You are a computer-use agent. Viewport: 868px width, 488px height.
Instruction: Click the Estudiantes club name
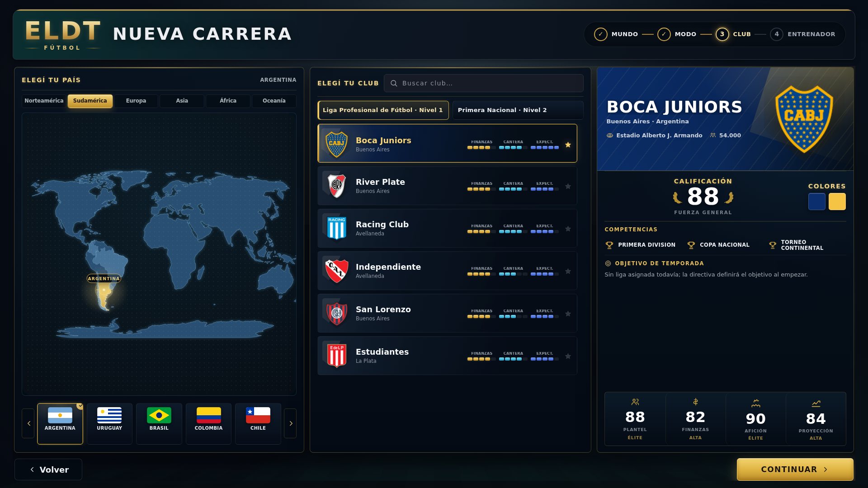click(382, 352)
